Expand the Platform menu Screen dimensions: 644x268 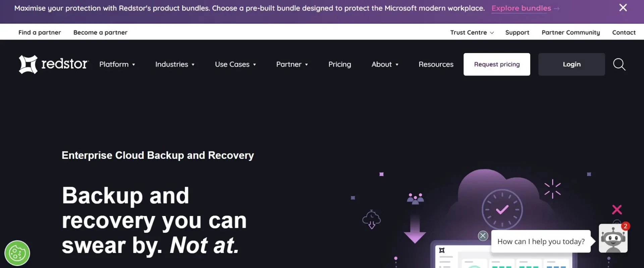coord(117,64)
